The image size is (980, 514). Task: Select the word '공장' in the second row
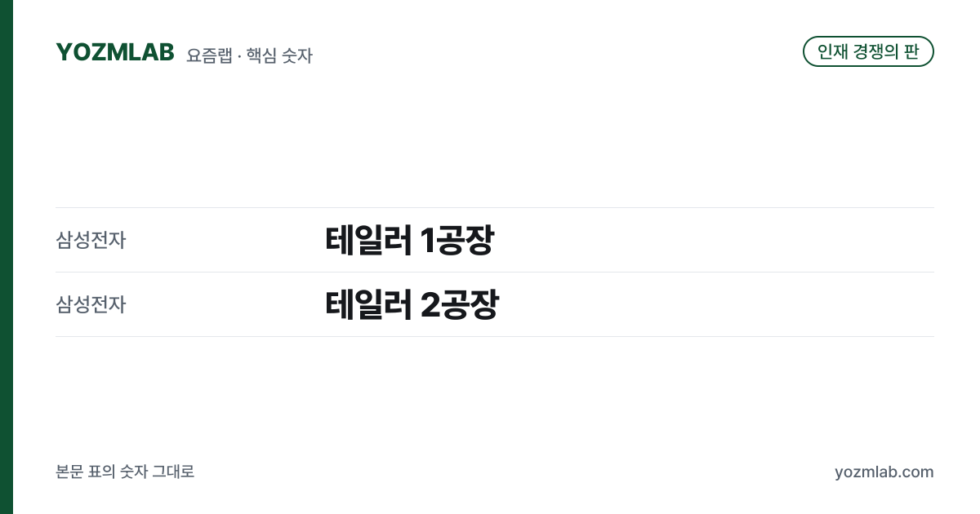click(x=470, y=304)
